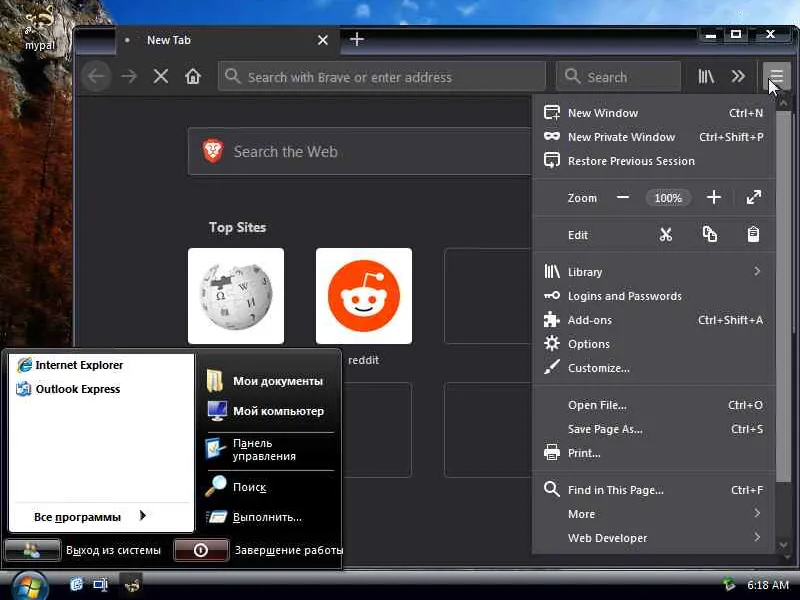
Task: Choose New Window from the menu
Action: (654, 113)
